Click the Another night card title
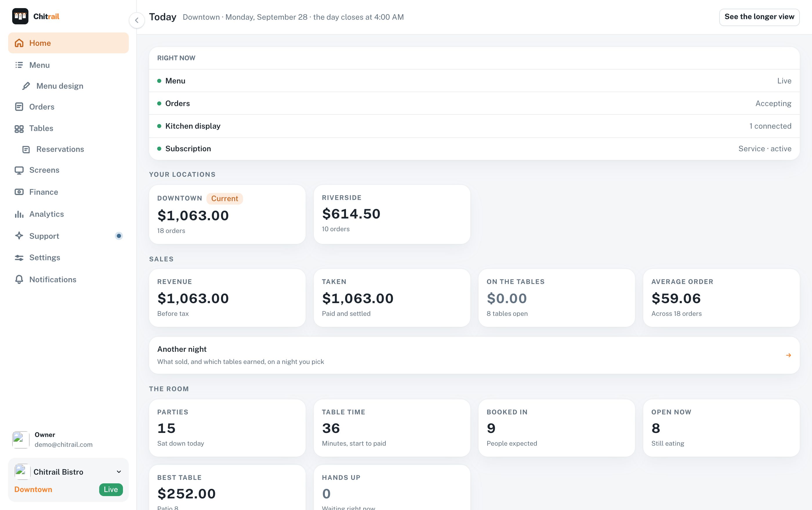The image size is (812, 510). 182,349
